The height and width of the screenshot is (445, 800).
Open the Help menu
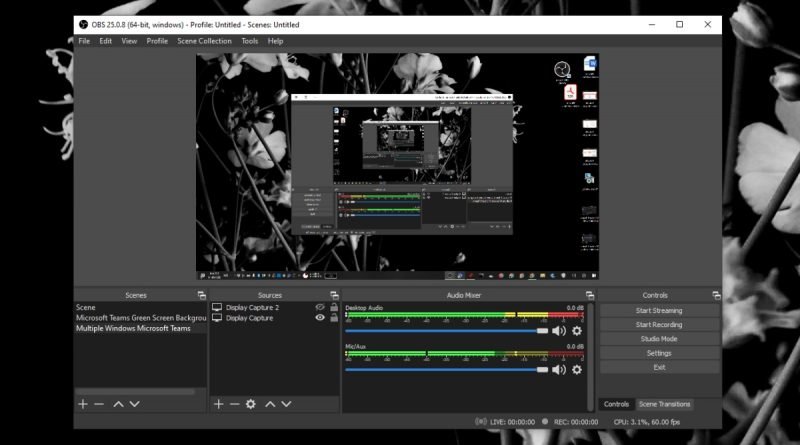coord(275,41)
